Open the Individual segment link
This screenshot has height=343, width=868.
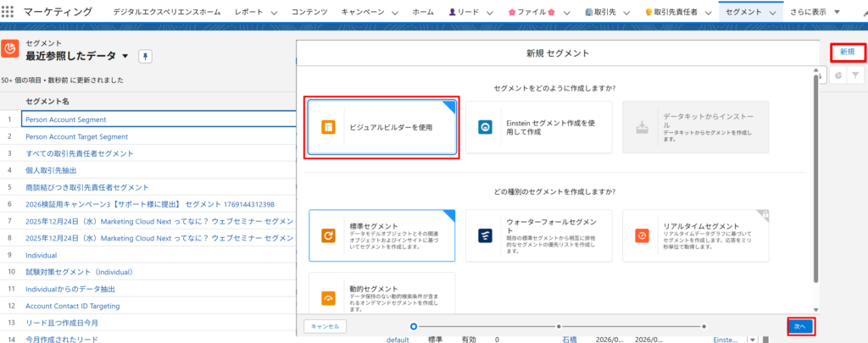tap(41, 255)
